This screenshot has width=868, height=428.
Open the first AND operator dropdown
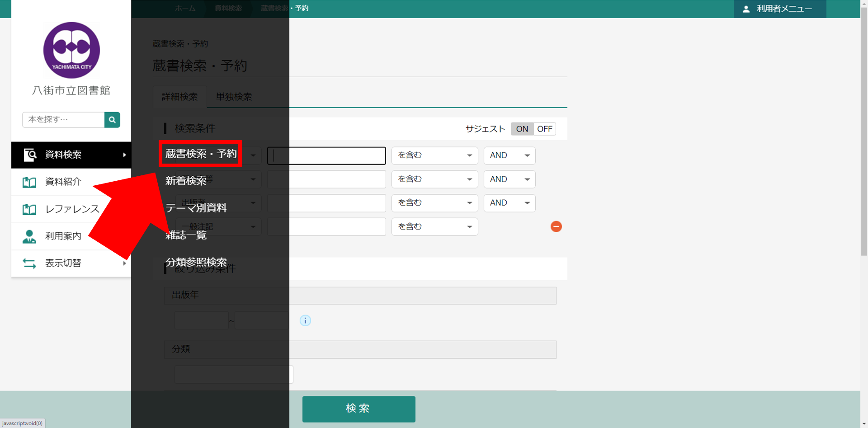coord(509,155)
